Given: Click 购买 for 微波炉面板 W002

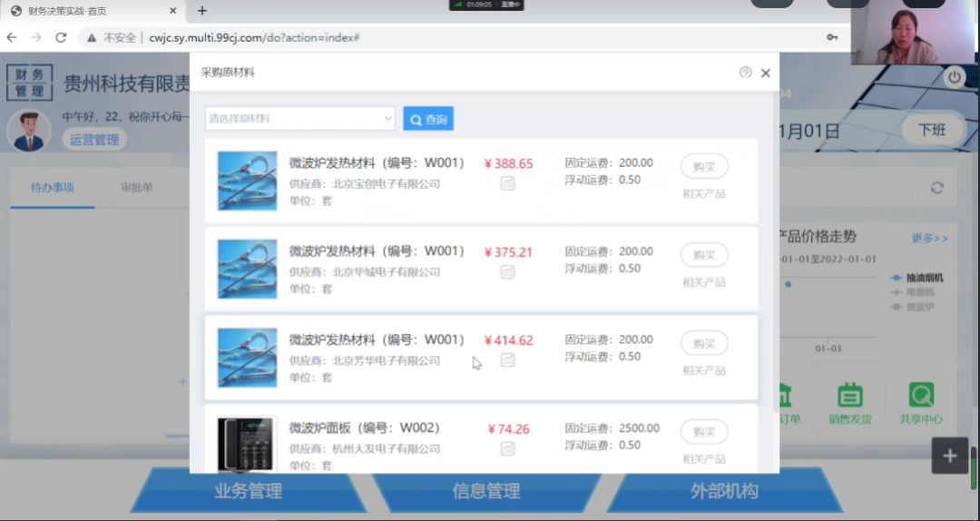Looking at the screenshot, I should coord(704,431).
